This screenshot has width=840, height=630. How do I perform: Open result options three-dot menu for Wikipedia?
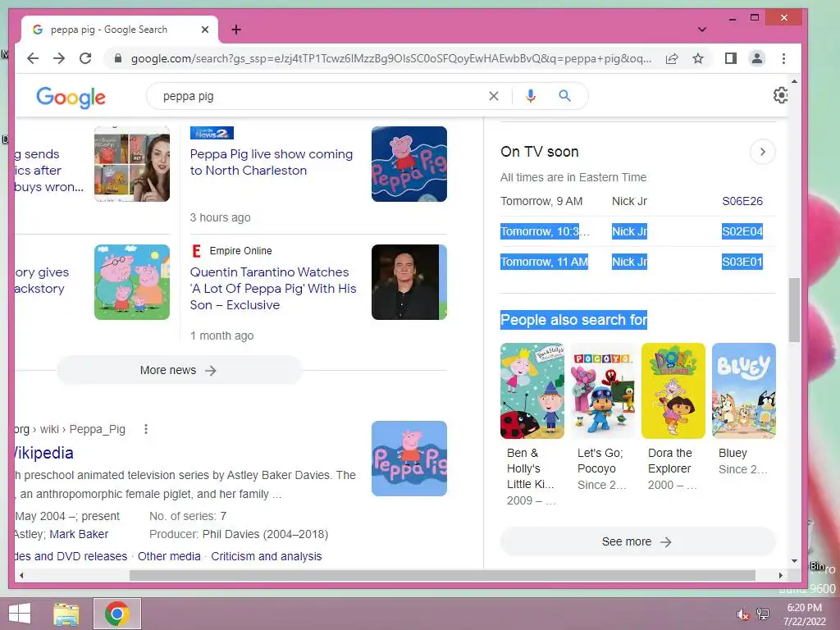[x=146, y=429]
